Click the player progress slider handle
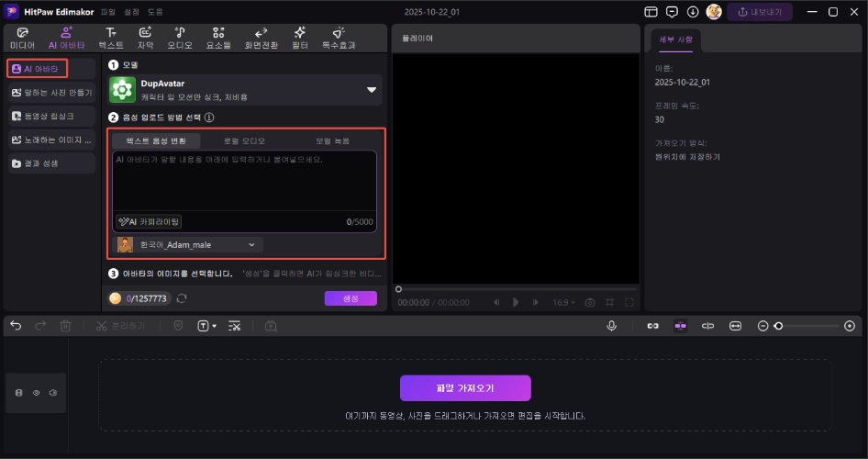Screen dimensions: 868x459 pos(398,289)
